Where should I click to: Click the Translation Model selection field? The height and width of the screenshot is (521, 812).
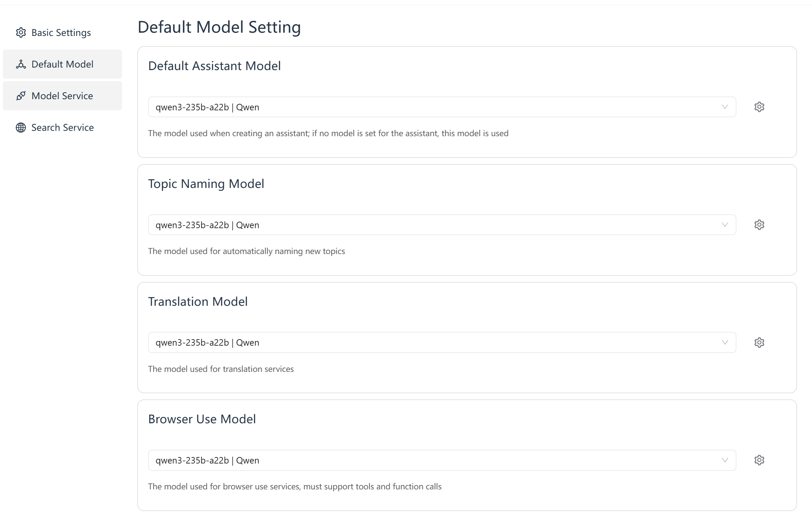point(431,342)
